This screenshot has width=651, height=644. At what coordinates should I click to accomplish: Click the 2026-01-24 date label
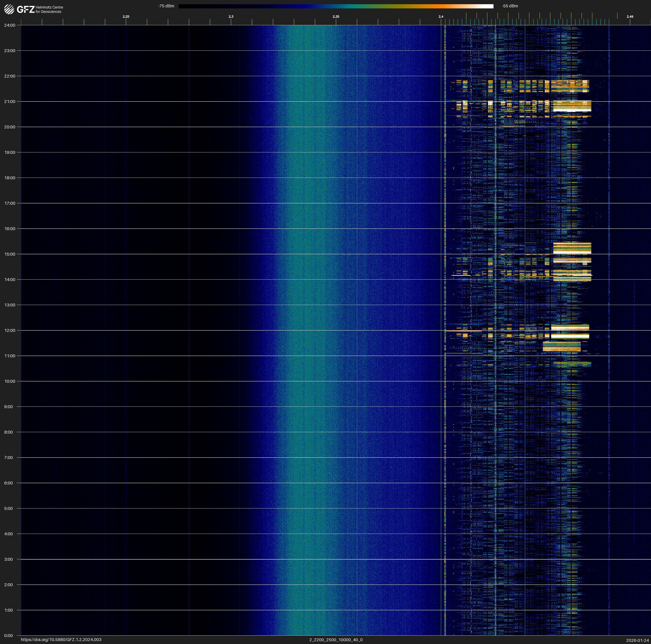(x=638, y=640)
